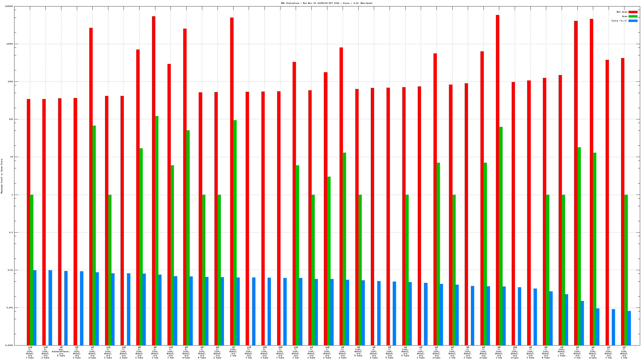644x362 pixels.
Task: Click the '0@ list.dnswl.org 5 hops' axis label
Action: (x=358, y=351)
